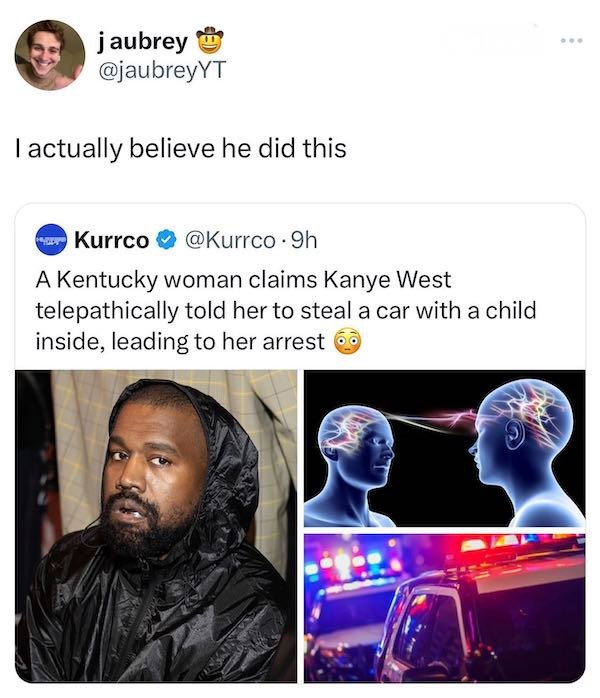Click Kurrco's blue verified badge
Screen dimensions: 600x698
166,240
